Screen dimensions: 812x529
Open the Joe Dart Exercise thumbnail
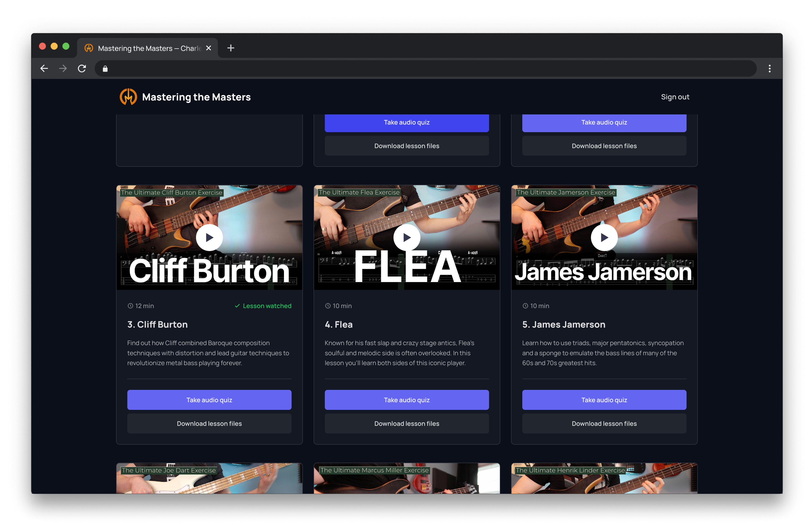209,478
